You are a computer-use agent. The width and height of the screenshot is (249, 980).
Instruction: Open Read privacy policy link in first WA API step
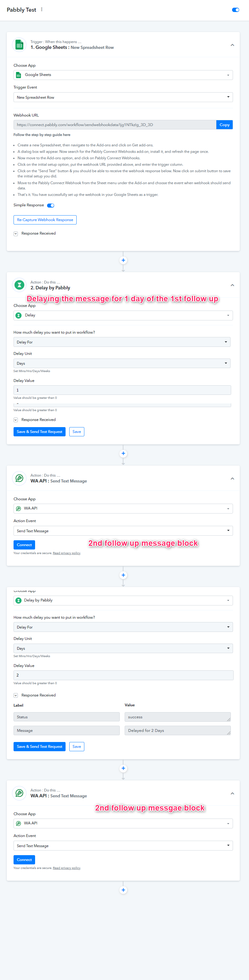point(66,553)
